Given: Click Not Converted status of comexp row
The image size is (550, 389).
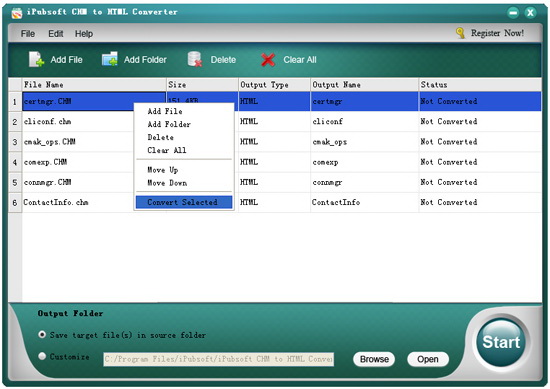Looking at the screenshot, I should [x=480, y=162].
